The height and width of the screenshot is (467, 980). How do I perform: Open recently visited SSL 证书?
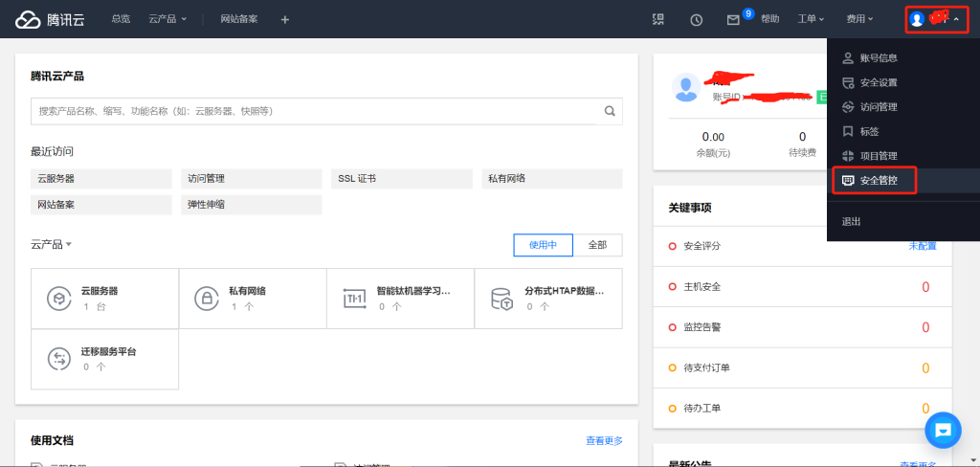coord(402,179)
